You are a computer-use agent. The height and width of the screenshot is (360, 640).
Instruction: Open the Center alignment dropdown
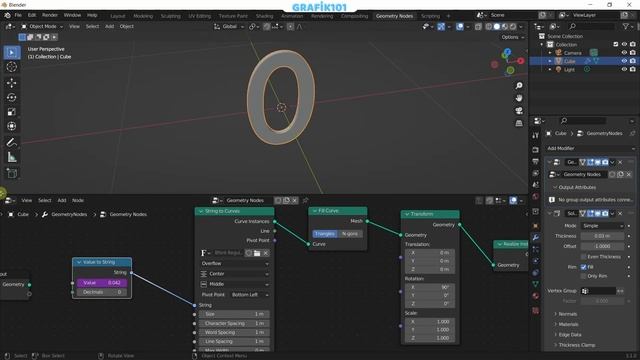[234, 274]
